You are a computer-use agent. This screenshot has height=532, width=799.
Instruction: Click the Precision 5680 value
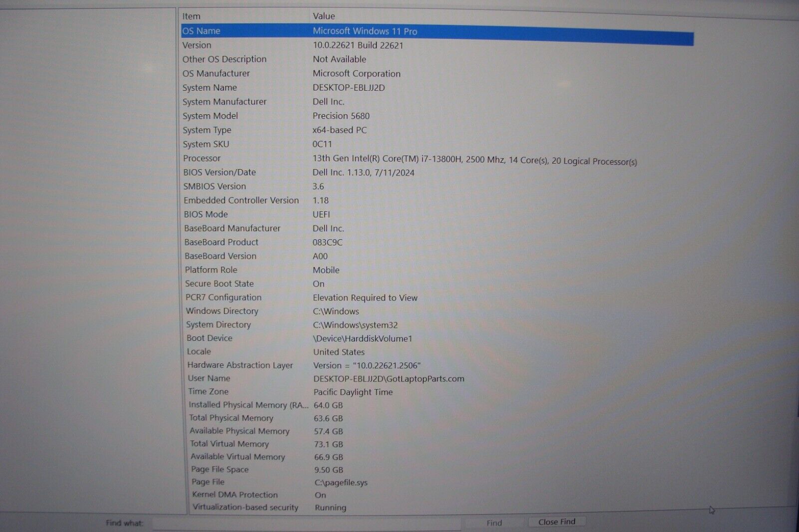341,116
